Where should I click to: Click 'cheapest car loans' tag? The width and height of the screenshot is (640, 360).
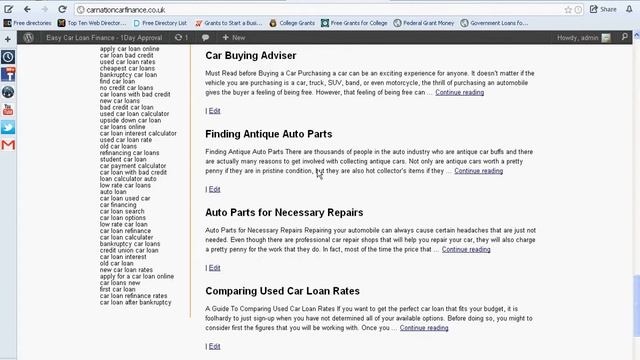[127, 68]
